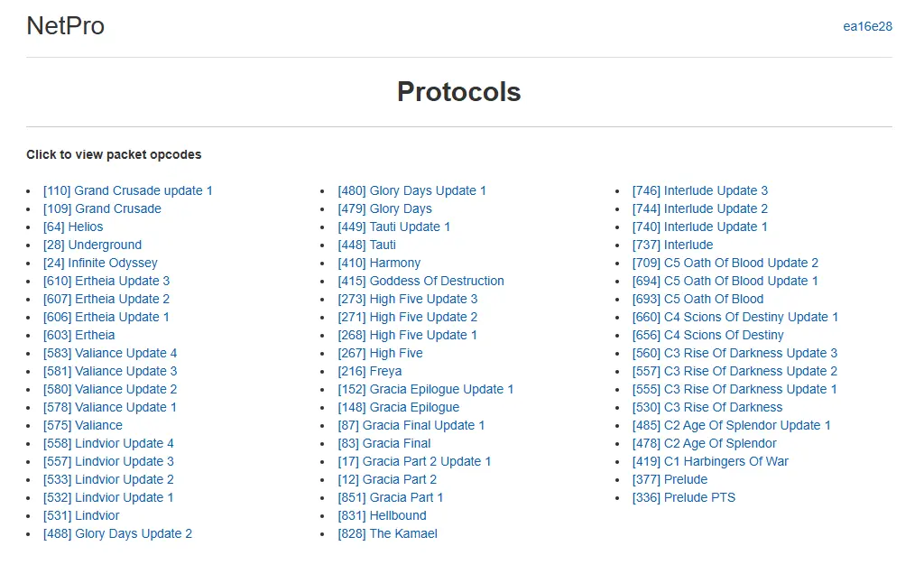The width and height of the screenshot is (924, 583).
Task: Open the ea16e28 commit link
Action: pyautogui.click(x=867, y=26)
